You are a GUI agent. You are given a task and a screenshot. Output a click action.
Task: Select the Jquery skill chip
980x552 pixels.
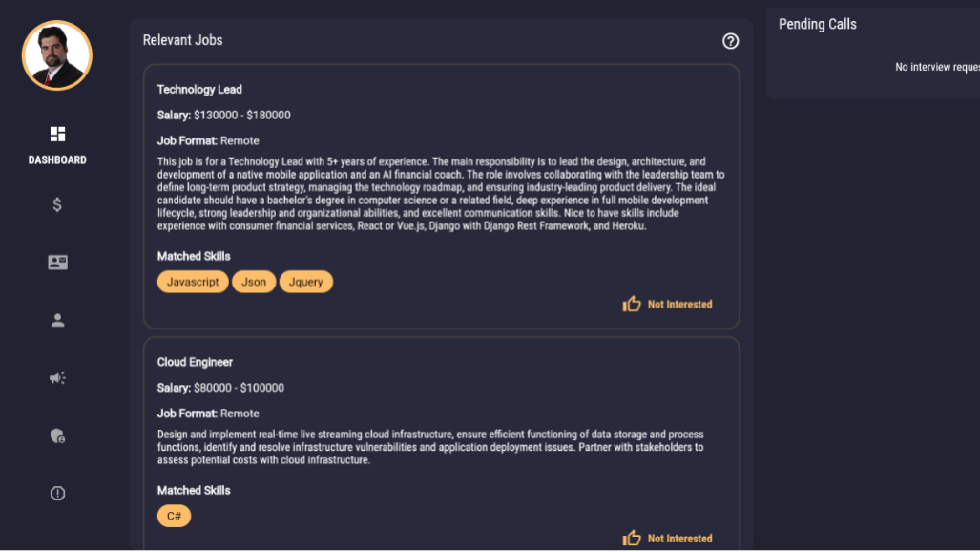tap(306, 282)
